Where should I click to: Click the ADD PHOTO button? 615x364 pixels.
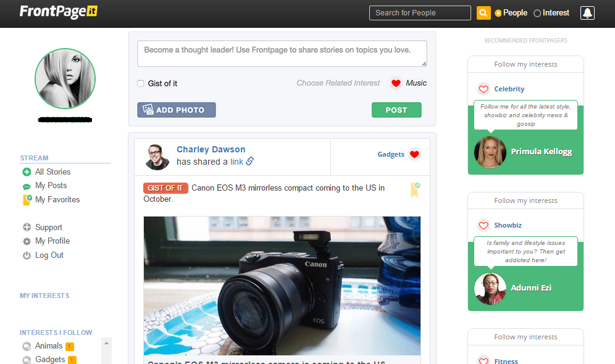[177, 110]
